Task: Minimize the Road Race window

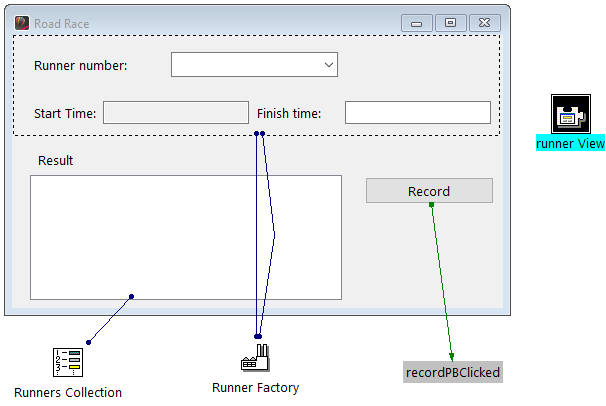Action: [416, 23]
